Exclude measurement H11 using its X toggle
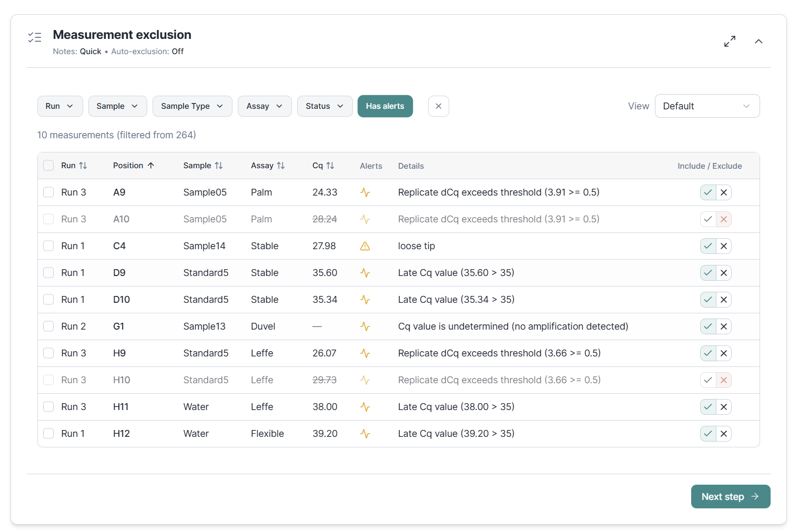The height and width of the screenshot is (532, 799). [x=724, y=406]
